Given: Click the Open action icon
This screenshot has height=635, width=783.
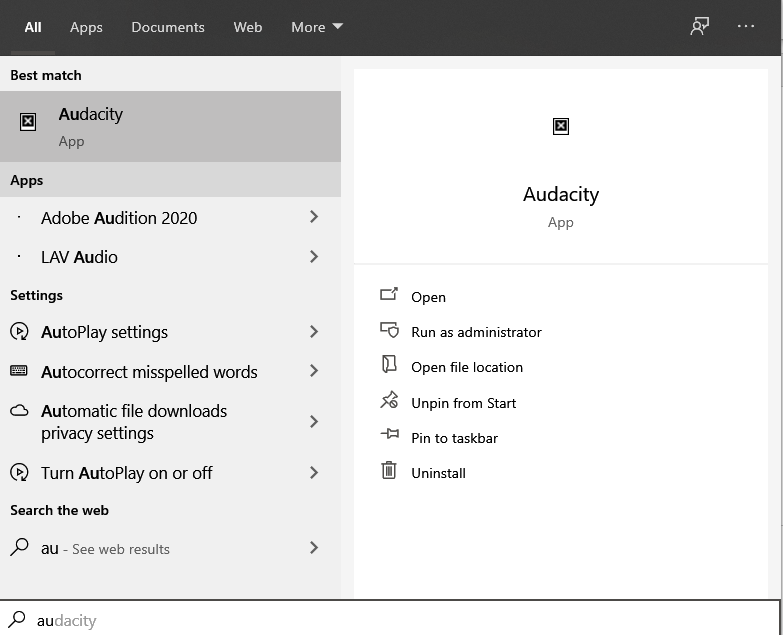Looking at the screenshot, I should (389, 294).
